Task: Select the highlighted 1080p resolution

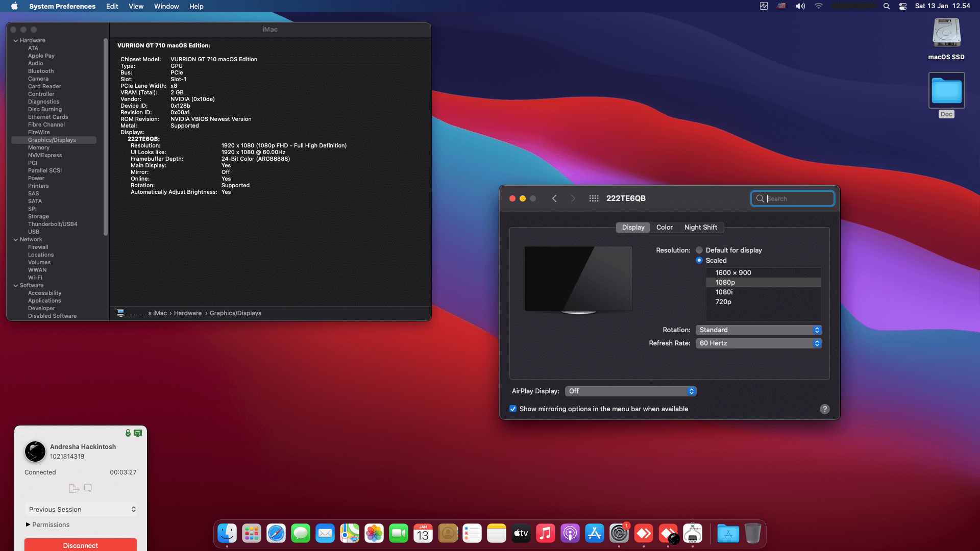Action: tap(764, 282)
